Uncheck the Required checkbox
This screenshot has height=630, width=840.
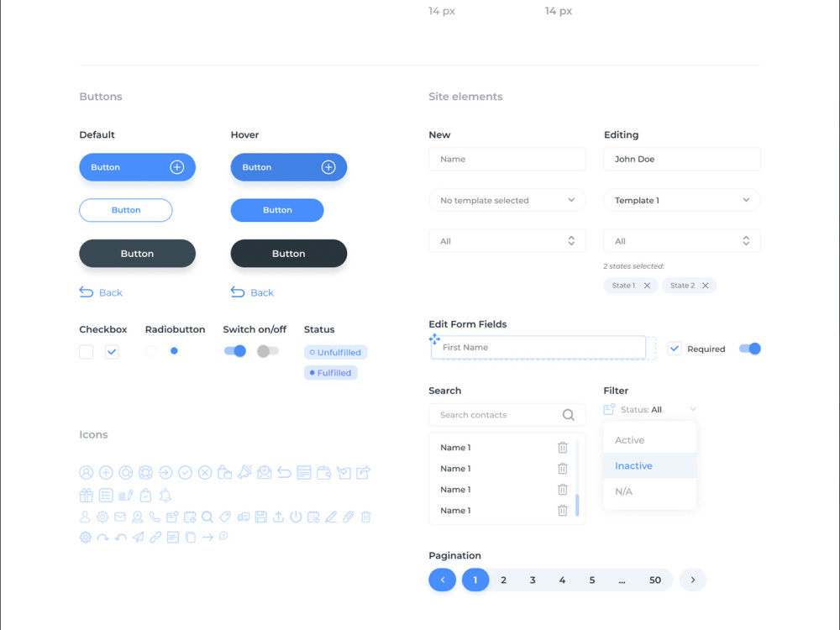pos(675,349)
